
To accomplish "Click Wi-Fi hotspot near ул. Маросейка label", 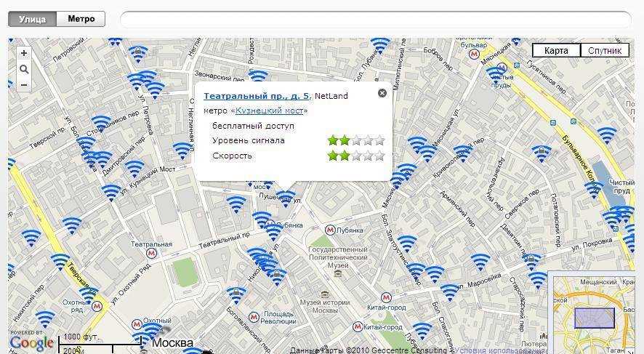I will tap(450, 292).
